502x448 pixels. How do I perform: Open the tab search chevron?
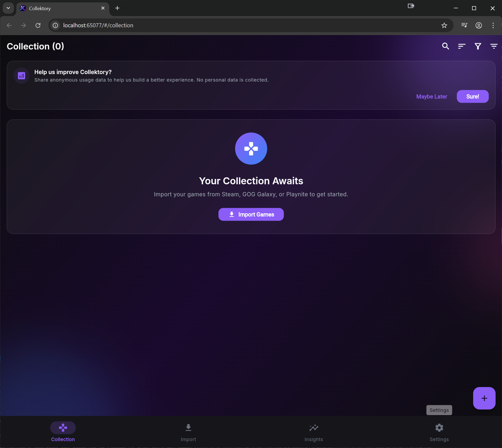8,8
